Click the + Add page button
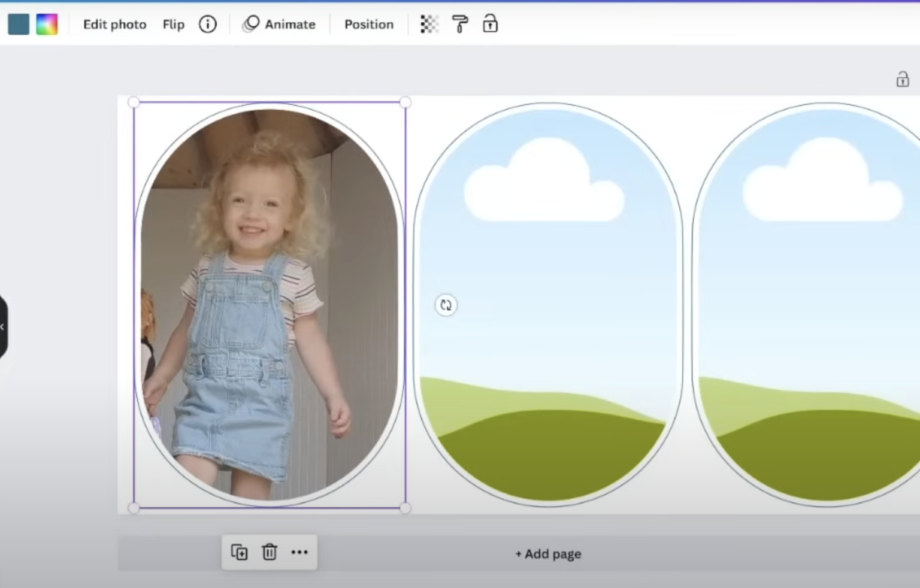Viewport: 920px width, 588px height. 547,554
